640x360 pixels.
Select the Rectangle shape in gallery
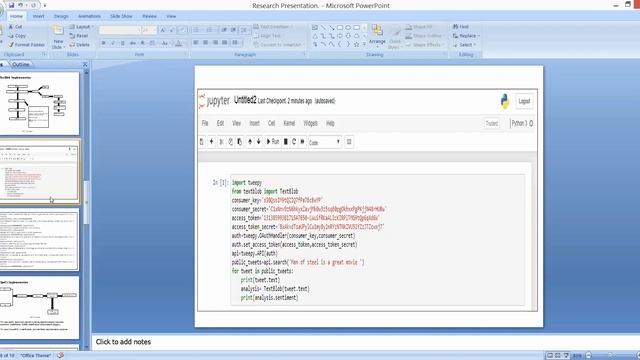[340, 27]
